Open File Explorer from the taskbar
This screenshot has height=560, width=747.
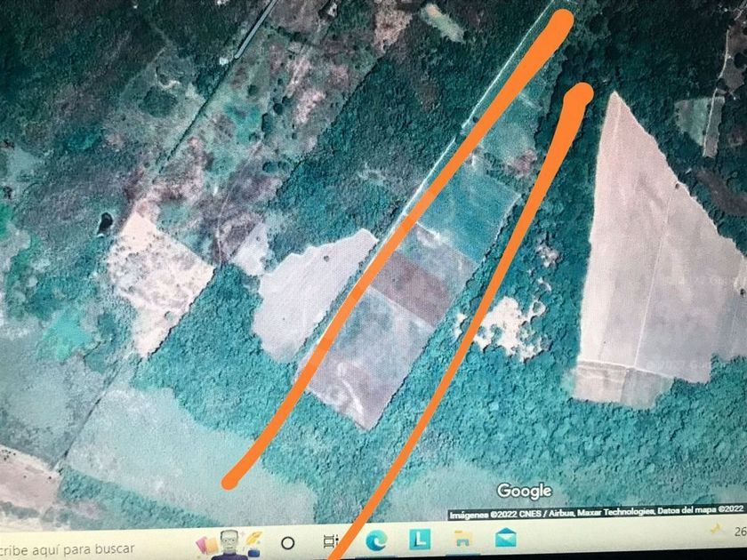[462, 539]
